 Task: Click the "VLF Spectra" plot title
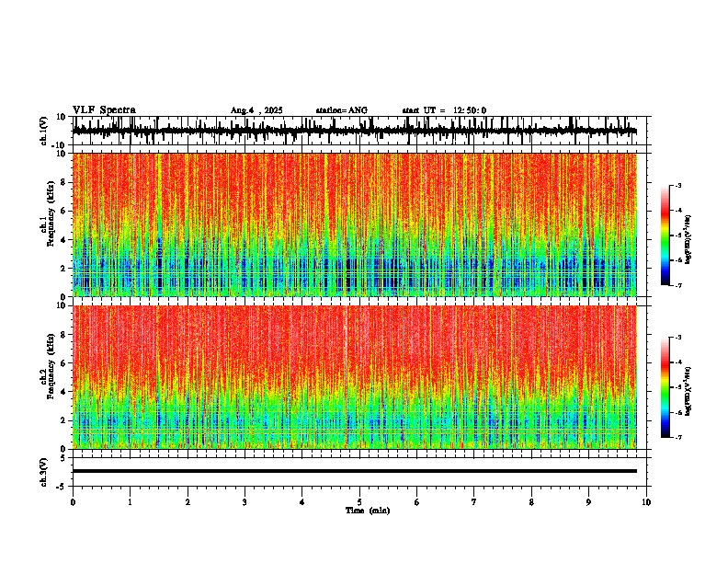coord(104,110)
